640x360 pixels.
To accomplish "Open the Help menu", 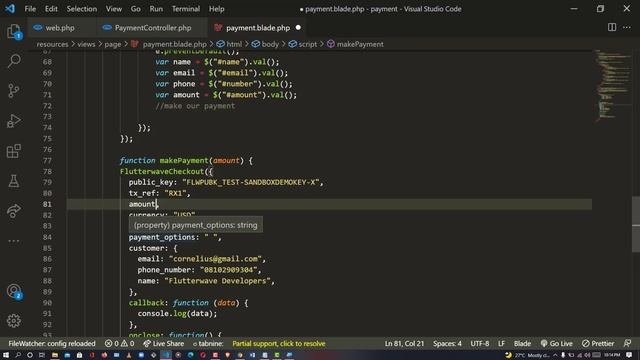I will coord(216,9).
